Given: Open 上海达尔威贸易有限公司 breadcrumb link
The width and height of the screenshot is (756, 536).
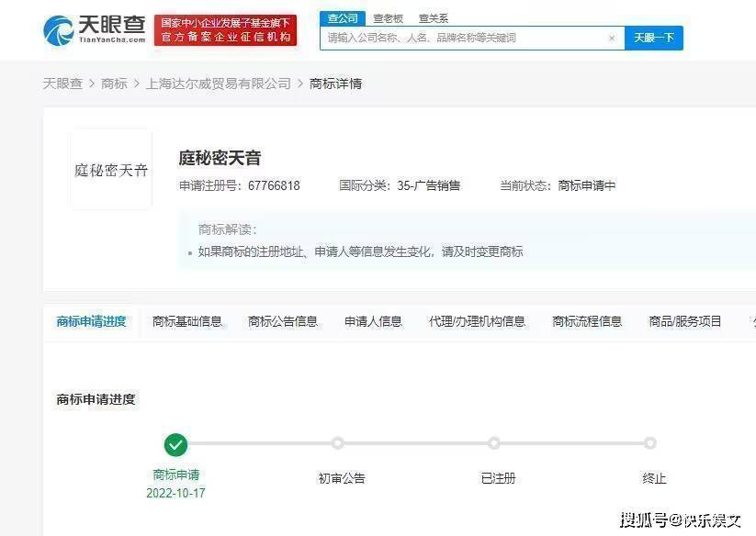Looking at the screenshot, I should [x=219, y=84].
